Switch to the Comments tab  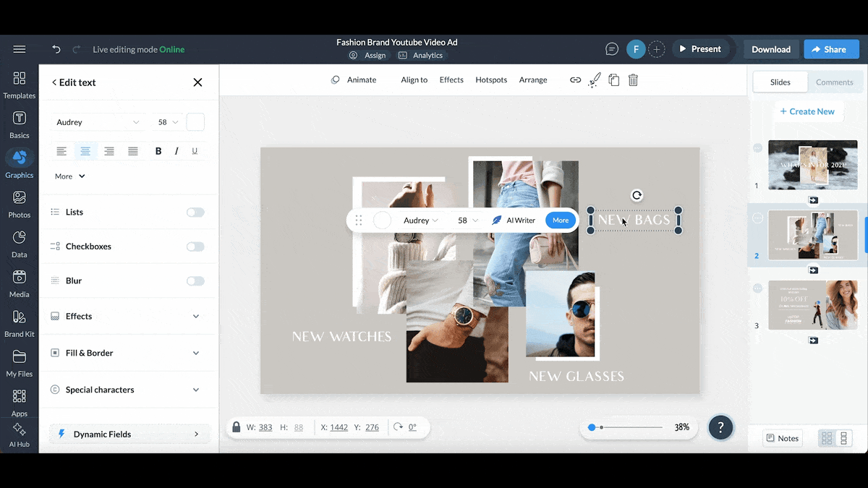click(x=834, y=82)
